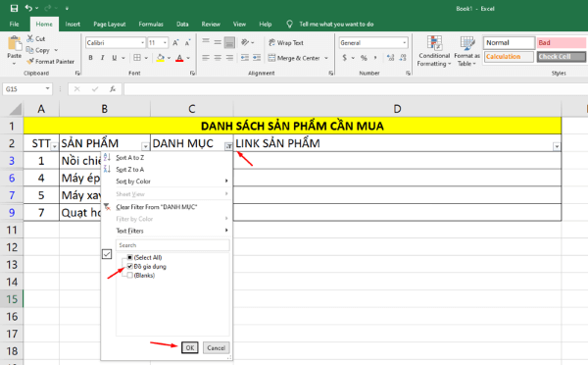Viewport: 588px width, 365px height.
Task: Open Sort by Color submenu
Action: (x=167, y=182)
